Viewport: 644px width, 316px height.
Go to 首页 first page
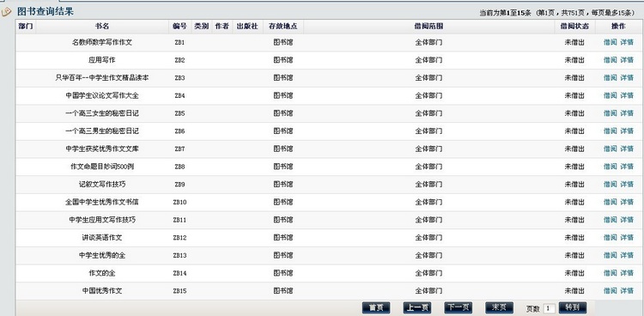(376, 307)
